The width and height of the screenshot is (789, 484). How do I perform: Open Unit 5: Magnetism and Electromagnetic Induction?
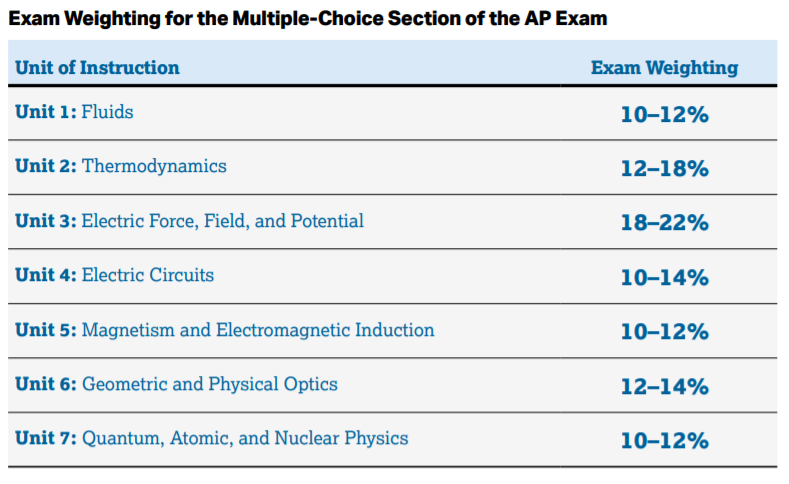click(224, 330)
